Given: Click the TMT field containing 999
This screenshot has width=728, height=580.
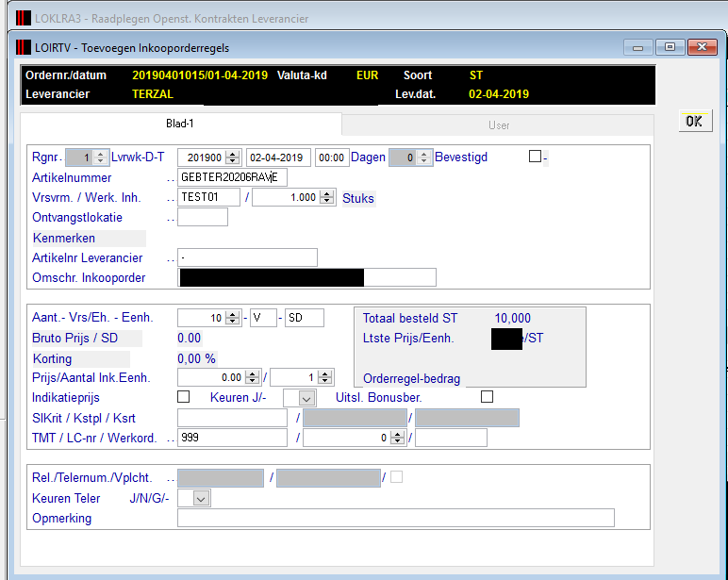Looking at the screenshot, I should point(232,438).
